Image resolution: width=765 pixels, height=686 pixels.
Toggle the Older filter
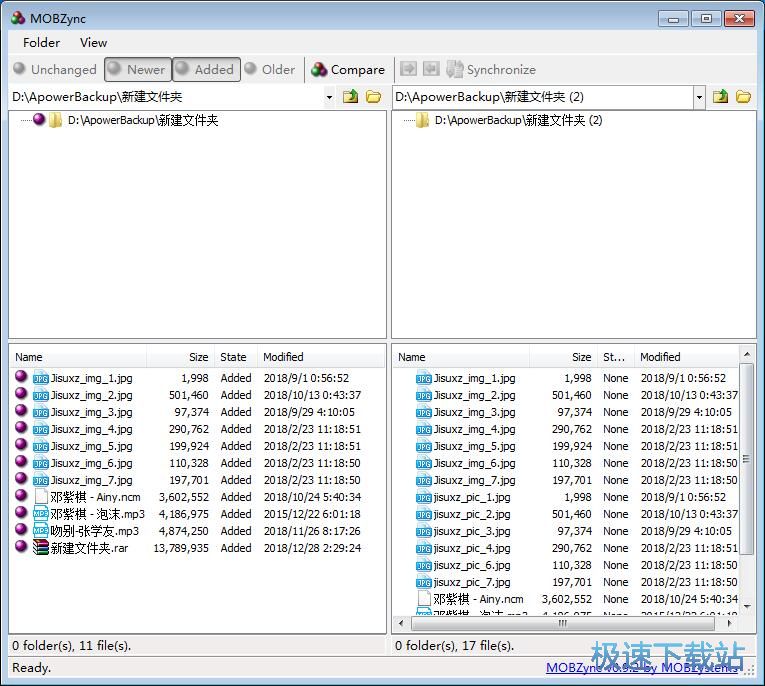(270, 69)
